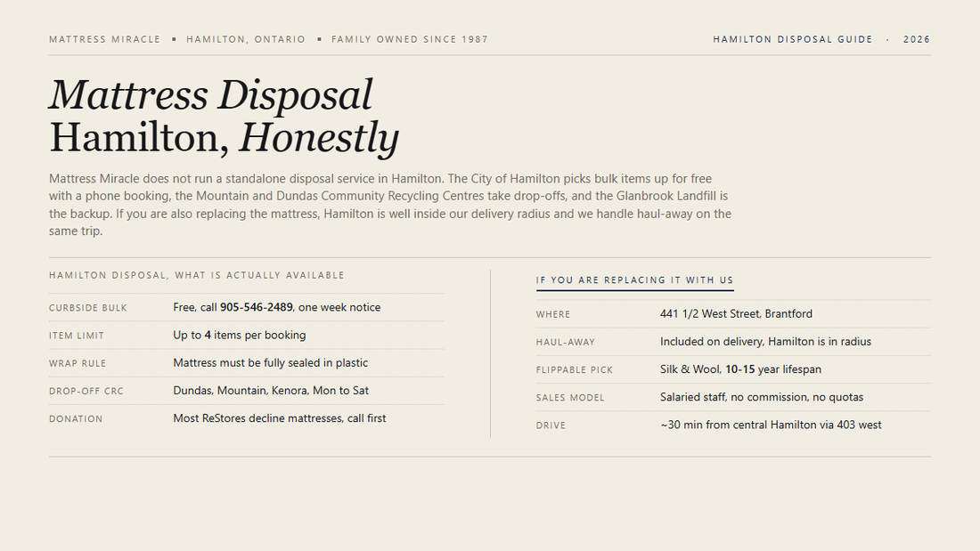This screenshot has width=980, height=551.
Task: Click Family Owned Since 1987 text
Action: (410, 39)
